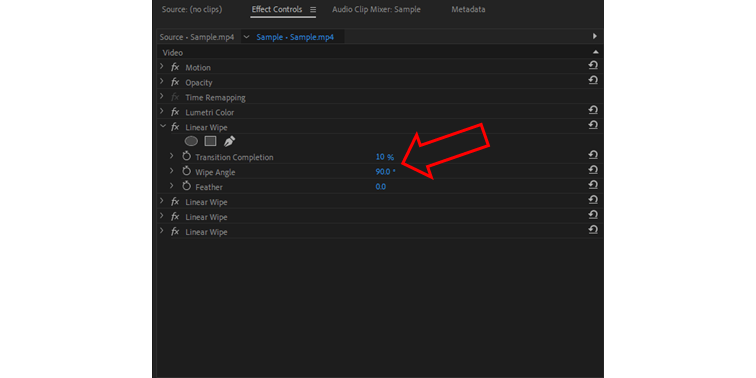Create a 4-point polygon mask
Screen dimensions: 756x378
(210, 141)
